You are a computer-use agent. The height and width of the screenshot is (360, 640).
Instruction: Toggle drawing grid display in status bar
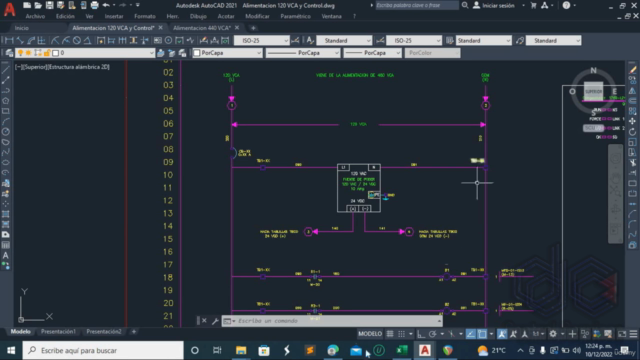[x=390, y=334]
